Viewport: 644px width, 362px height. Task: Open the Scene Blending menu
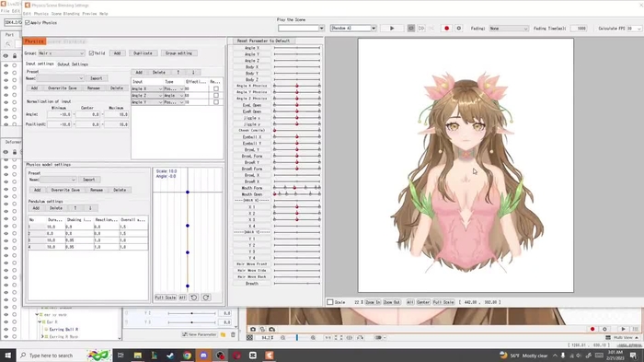point(65,14)
